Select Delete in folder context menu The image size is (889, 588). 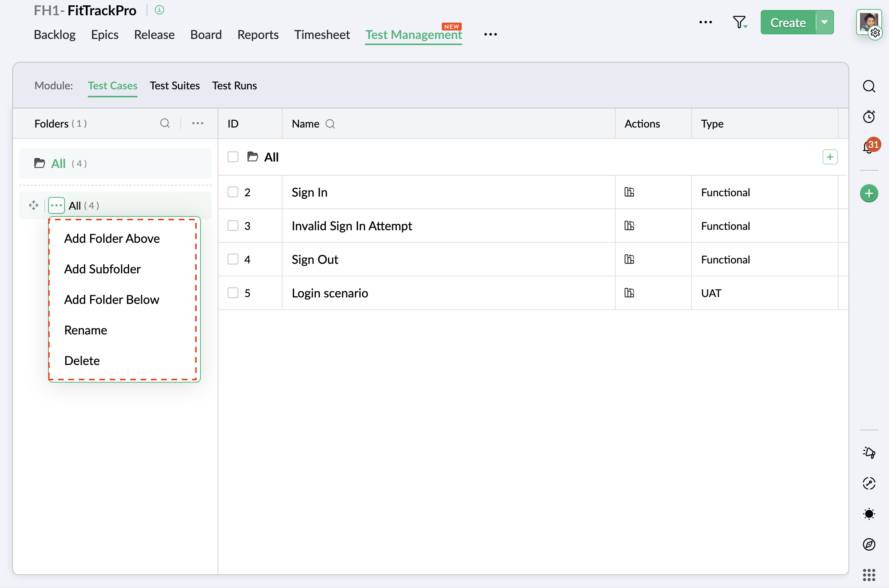click(x=82, y=360)
